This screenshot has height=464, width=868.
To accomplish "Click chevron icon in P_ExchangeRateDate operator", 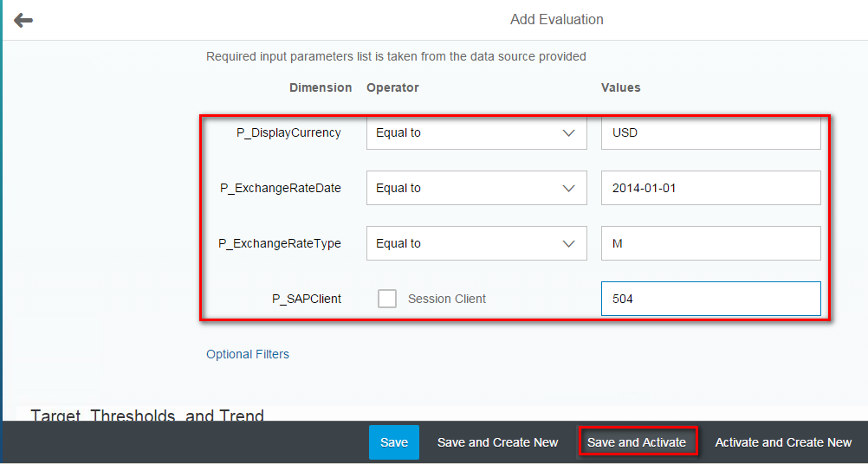I will pos(568,189).
